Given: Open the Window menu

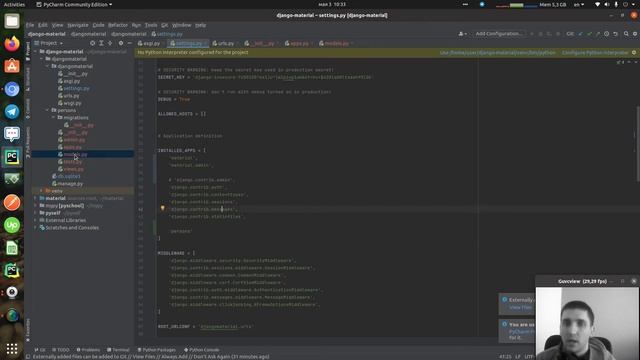Looking at the screenshot, I should 181,25.
